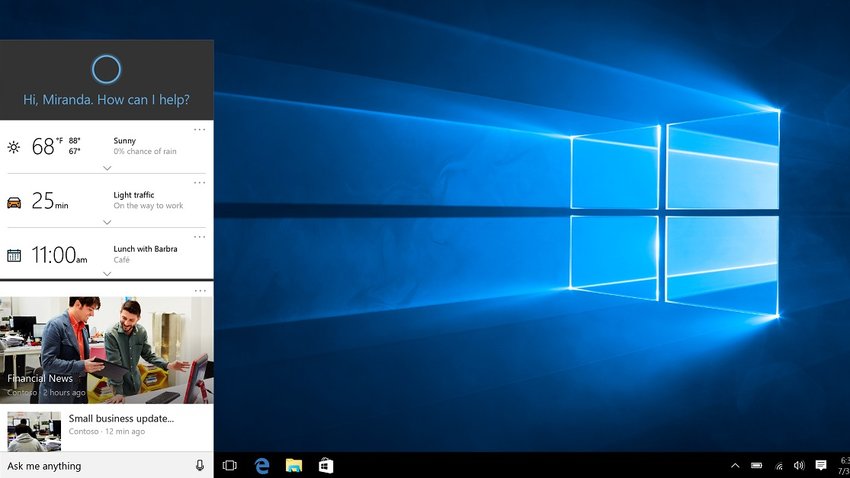Open the weather card's three-dot menu
This screenshot has height=478, width=850.
[199, 130]
